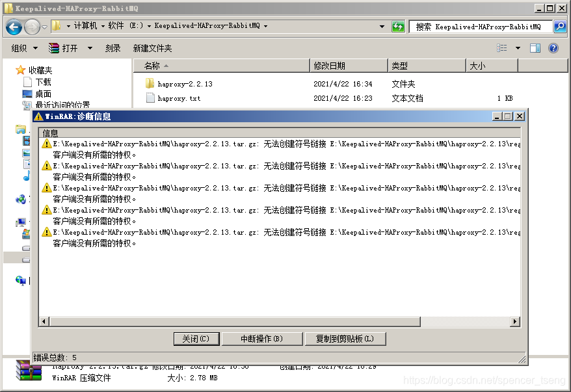Click the haproxy-2.2.13 folder name
Screen dimensions: 571x392
coord(185,84)
